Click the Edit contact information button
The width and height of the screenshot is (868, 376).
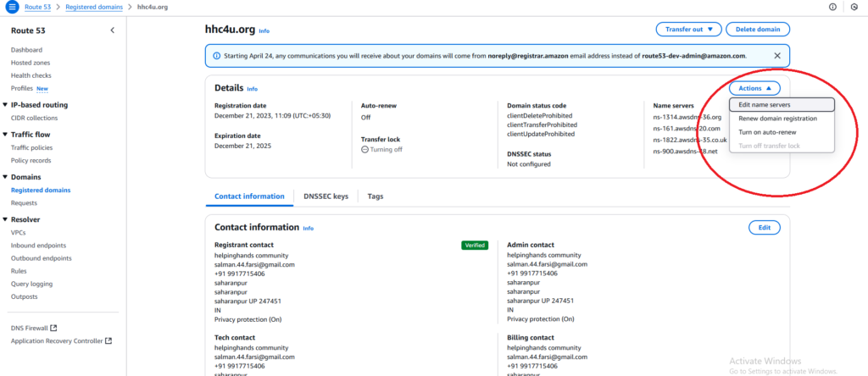tap(765, 227)
